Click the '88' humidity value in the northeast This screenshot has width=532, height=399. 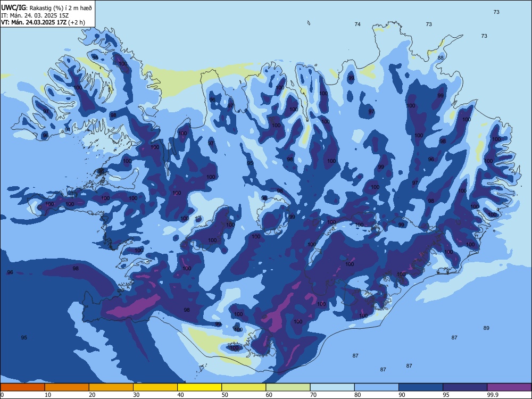[x=440, y=57]
